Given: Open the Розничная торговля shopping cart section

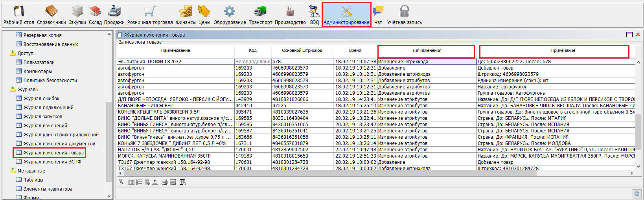Looking at the screenshot, I should 150,15.
